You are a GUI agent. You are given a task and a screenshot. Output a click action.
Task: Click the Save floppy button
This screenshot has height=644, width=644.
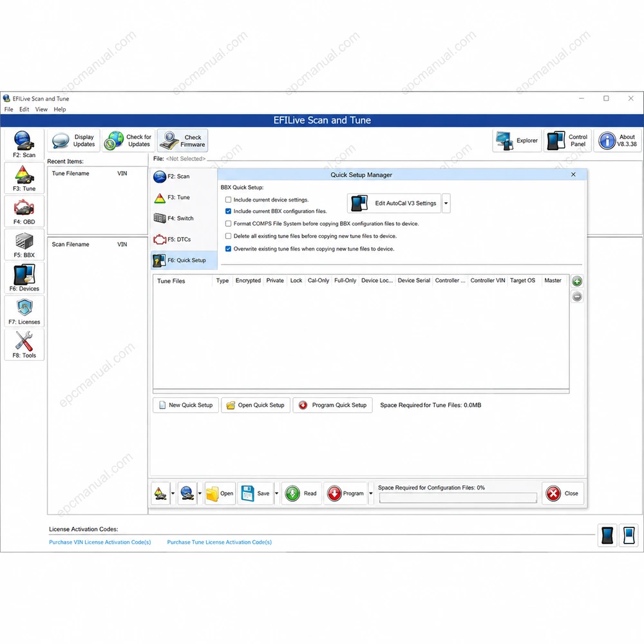click(256, 493)
